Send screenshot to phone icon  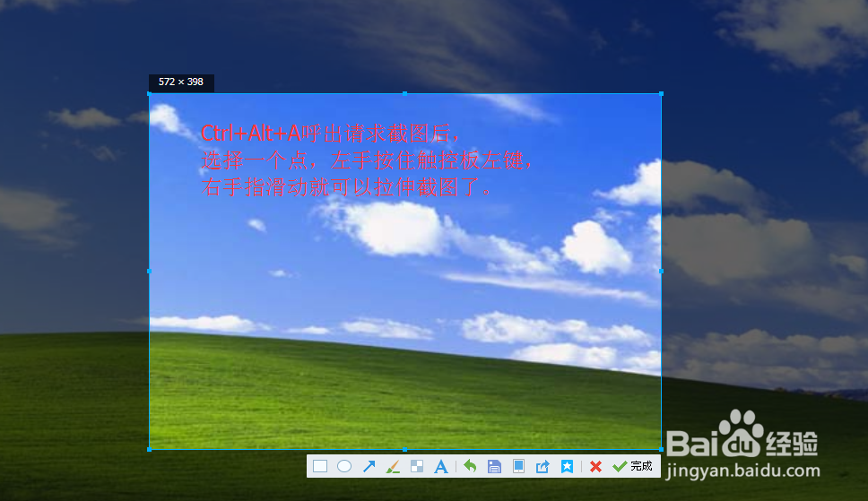click(x=518, y=466)
